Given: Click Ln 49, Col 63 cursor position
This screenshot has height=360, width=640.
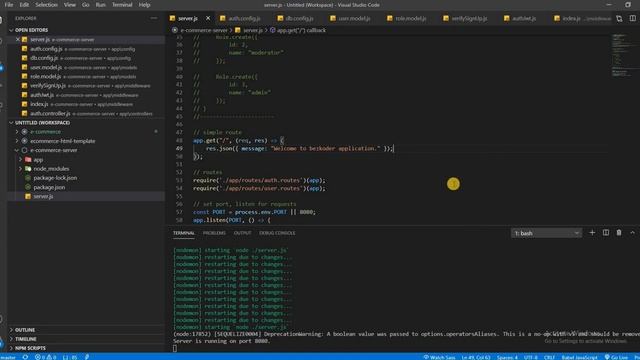Looking at the screenshot, I should (476, 357).
